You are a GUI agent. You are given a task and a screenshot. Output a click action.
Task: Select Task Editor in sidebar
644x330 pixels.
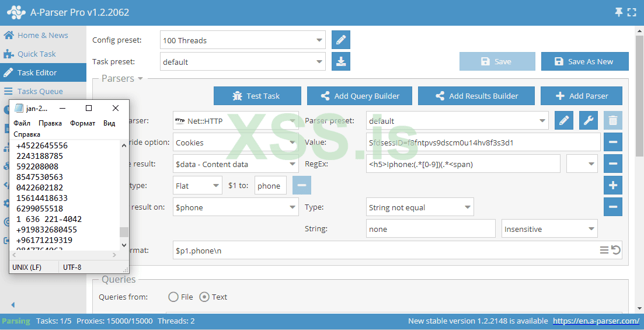[43, 73]
